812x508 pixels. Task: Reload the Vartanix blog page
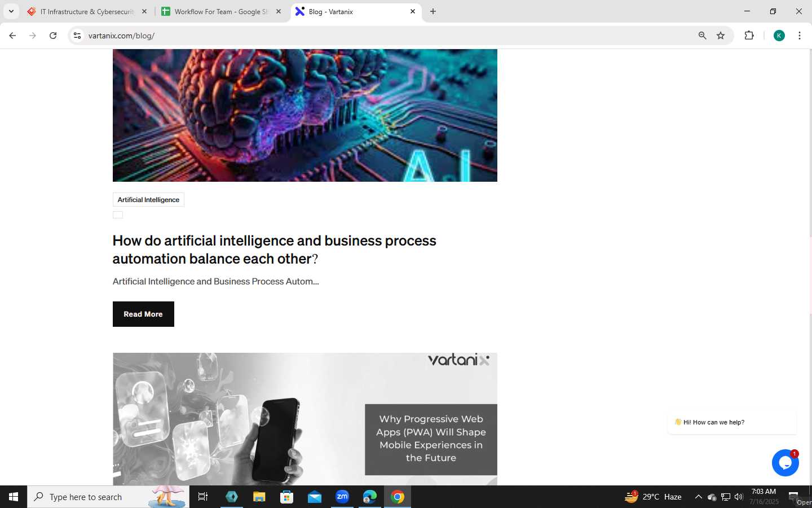[53, 36]
